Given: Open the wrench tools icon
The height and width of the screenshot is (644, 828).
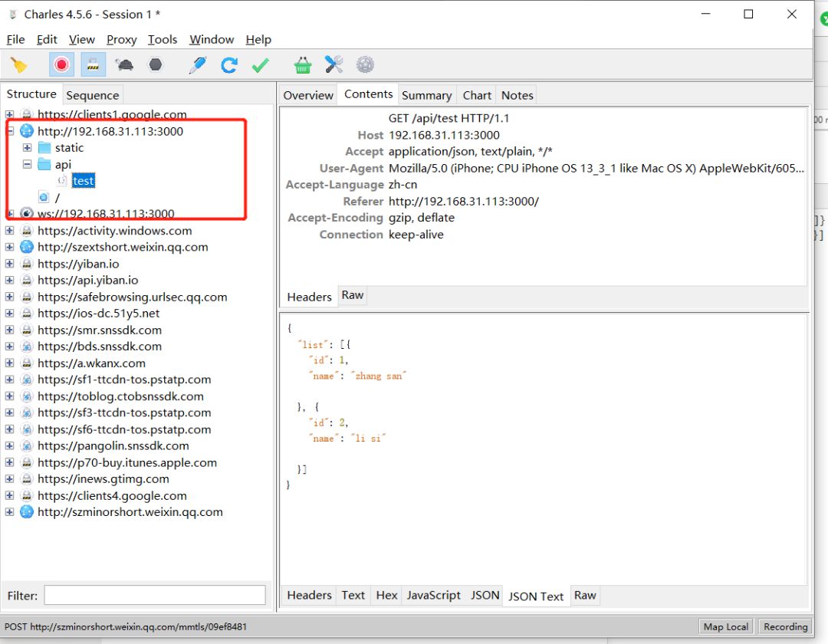Looking at the screenshot, I should click(x=333, y=65).
